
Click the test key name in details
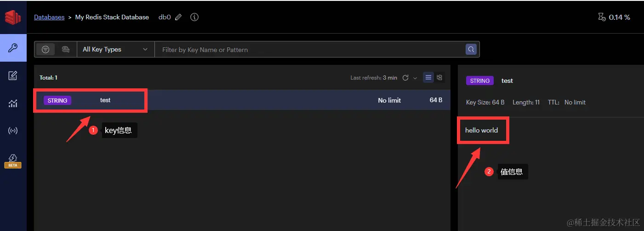pos(507,81)
